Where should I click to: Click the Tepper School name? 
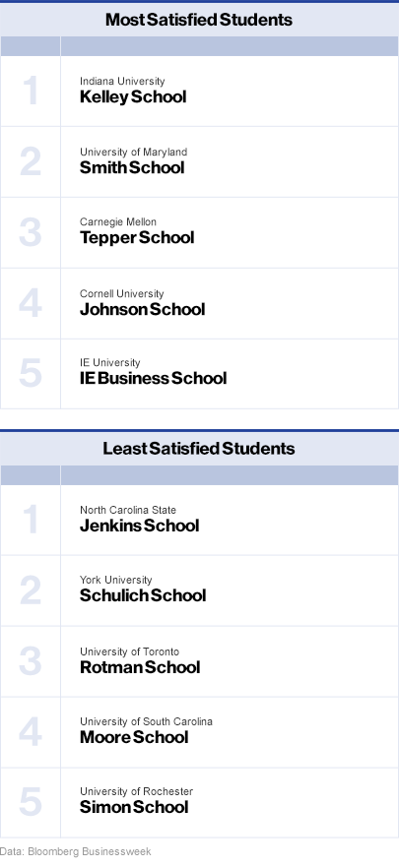pos(137,238)
